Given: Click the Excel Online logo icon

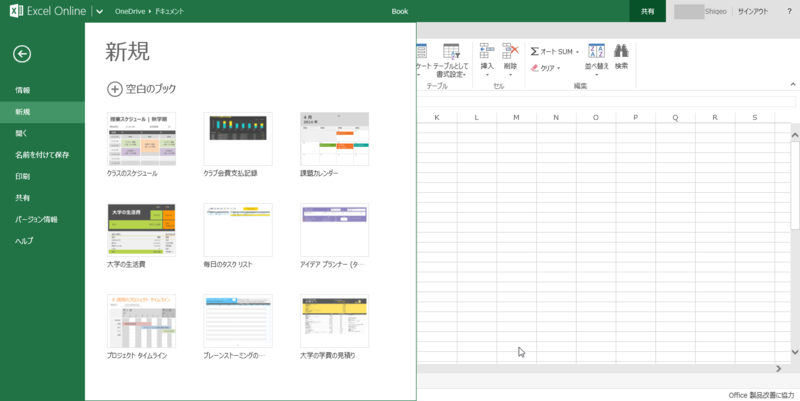Looking at the screenshot, I should [16, 11].
